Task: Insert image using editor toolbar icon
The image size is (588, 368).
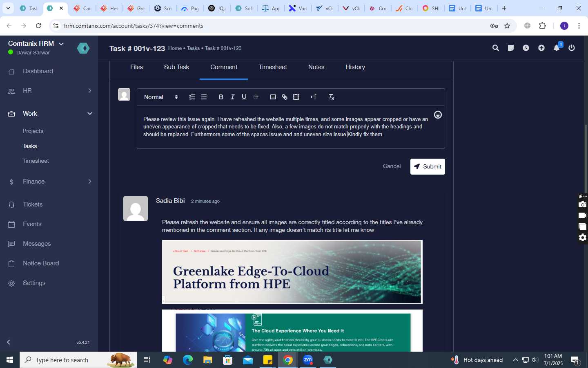Action: pyautogui.click(x=273, y=97)
